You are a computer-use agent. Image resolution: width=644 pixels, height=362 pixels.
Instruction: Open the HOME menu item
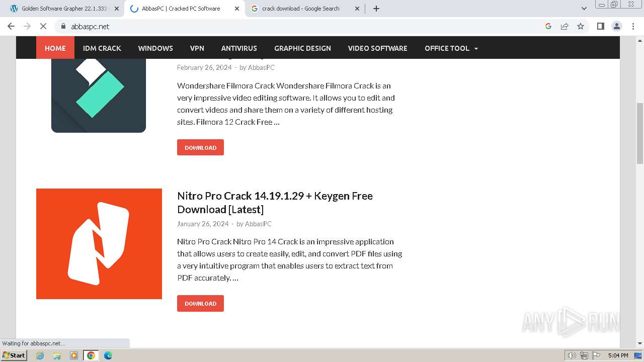[x=55, y=48]
